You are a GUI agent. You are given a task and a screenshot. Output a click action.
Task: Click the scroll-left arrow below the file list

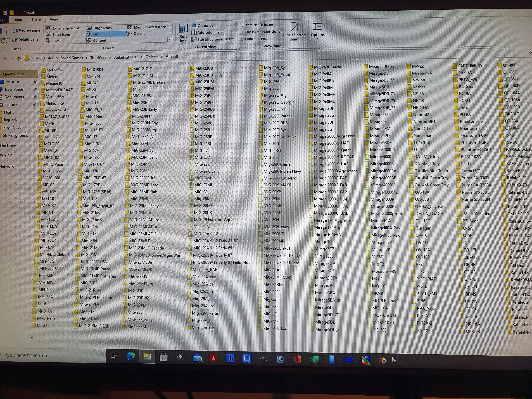tap(32, 337)
